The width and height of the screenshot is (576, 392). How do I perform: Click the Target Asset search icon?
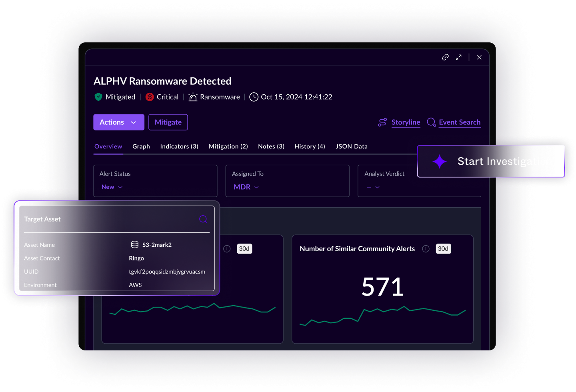point(203,219)
